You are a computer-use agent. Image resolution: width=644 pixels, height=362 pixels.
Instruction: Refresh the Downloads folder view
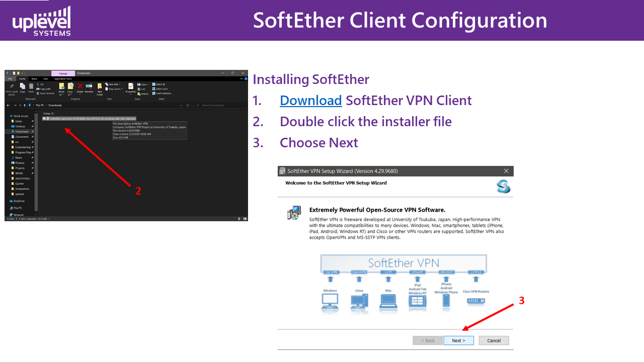[188, 106]
